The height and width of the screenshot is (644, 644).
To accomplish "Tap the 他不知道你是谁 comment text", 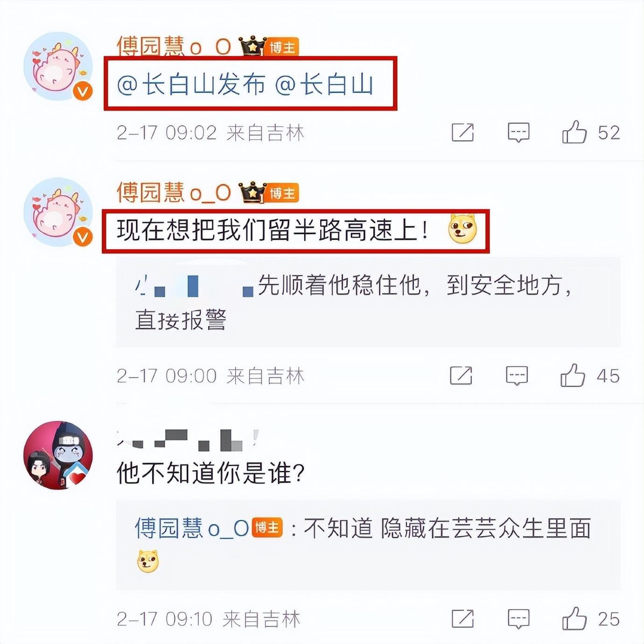I will [x=211, y=474].
